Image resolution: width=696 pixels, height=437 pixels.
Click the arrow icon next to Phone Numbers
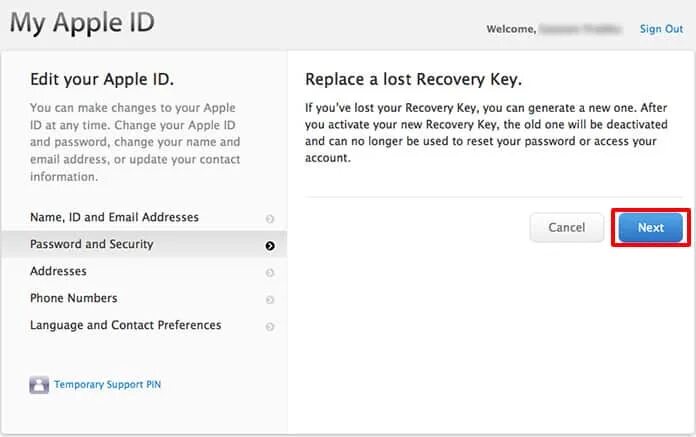tap(270, 299)
